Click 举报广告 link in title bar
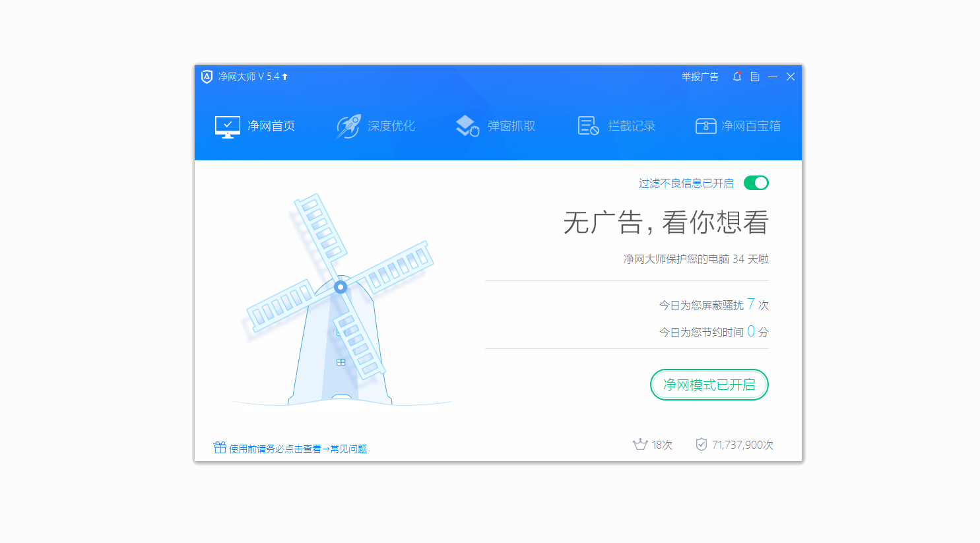This screenshot has width=980, height=543. pyautogui.click(x=700, y=77)
